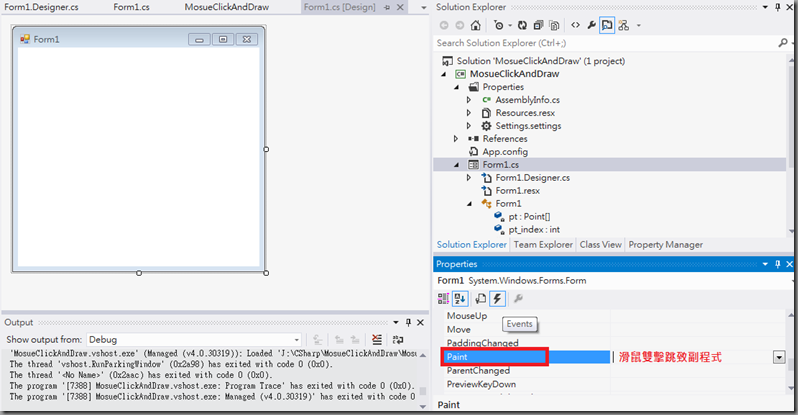Pin the Output window with auto-hide pin
Image resolution: width=798 pixels, height=415 pixels.
[x=408, y=322]
